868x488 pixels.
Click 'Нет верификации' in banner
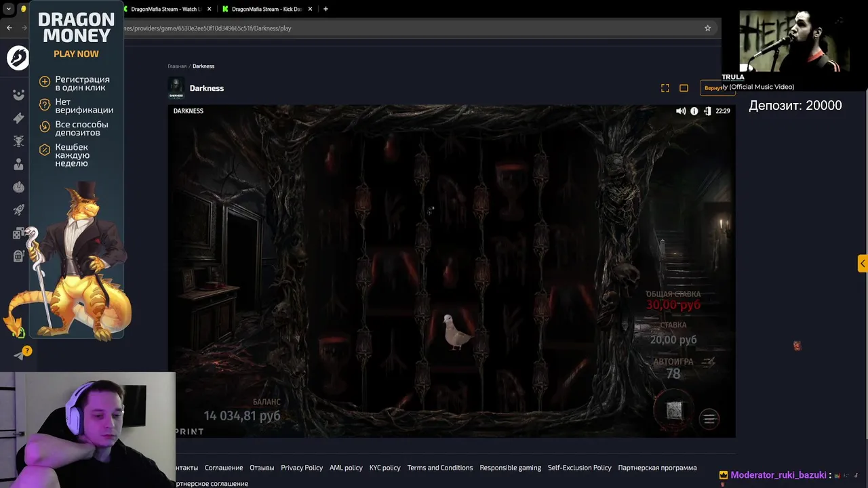84,106
